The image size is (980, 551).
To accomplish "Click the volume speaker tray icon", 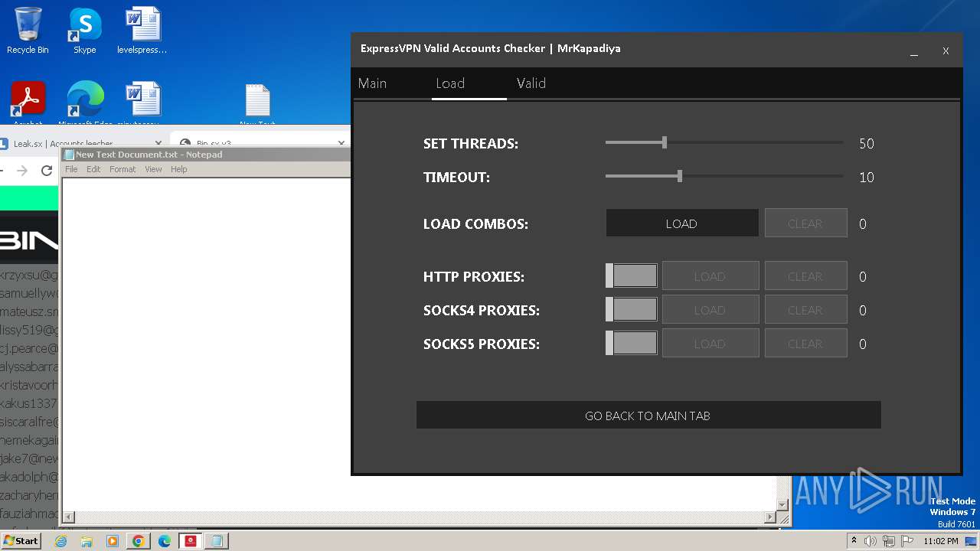I will point(871,541).
